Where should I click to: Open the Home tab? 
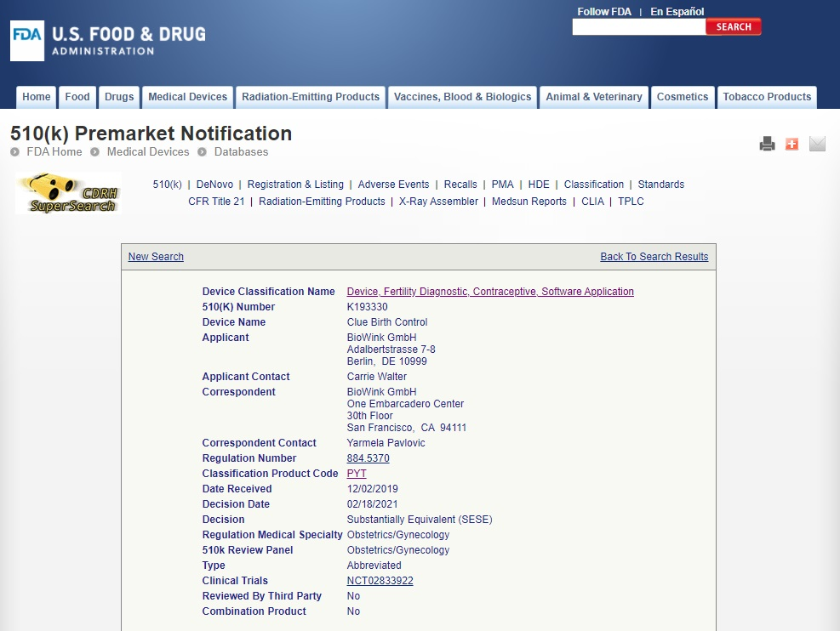[37, 97]
